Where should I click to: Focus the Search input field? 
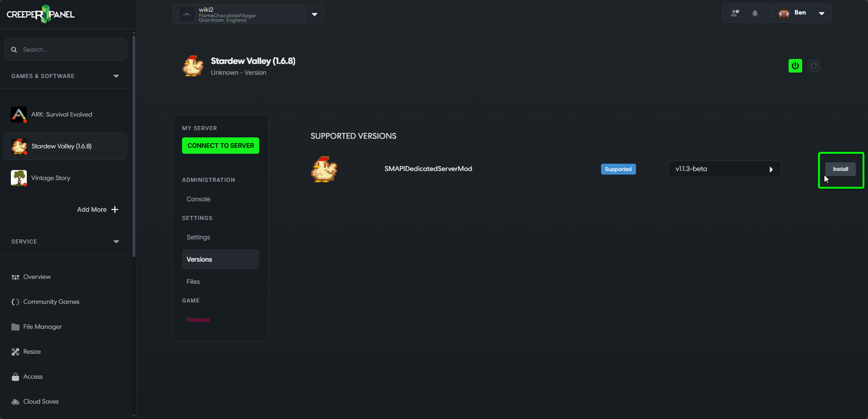[66, 49]
